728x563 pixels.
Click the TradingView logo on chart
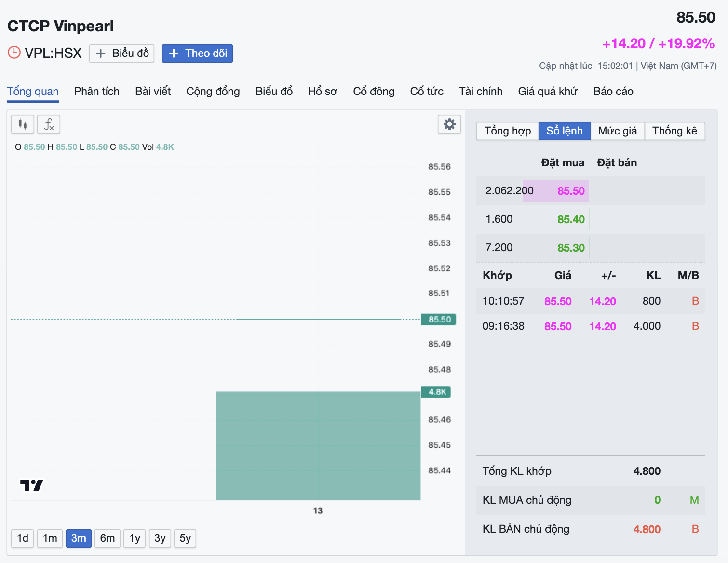32,485
